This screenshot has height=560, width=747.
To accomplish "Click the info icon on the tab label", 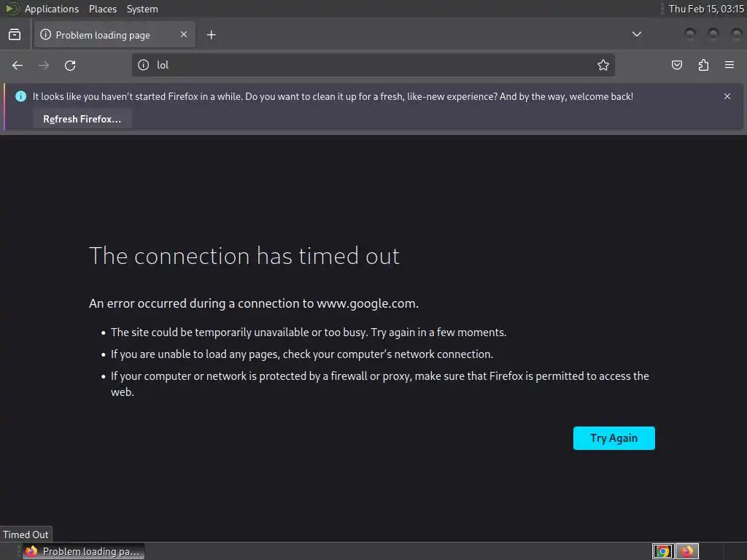I will 45,34.
